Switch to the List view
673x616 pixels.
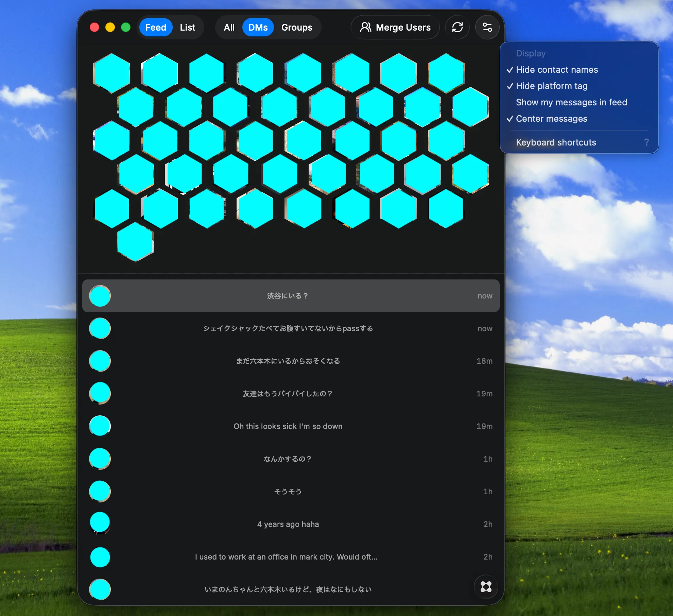point(188,27)
